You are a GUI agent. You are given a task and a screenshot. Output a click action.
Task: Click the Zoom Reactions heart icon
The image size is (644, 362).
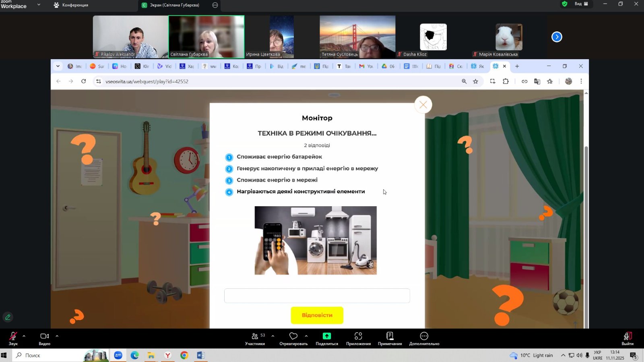(293, 336)
